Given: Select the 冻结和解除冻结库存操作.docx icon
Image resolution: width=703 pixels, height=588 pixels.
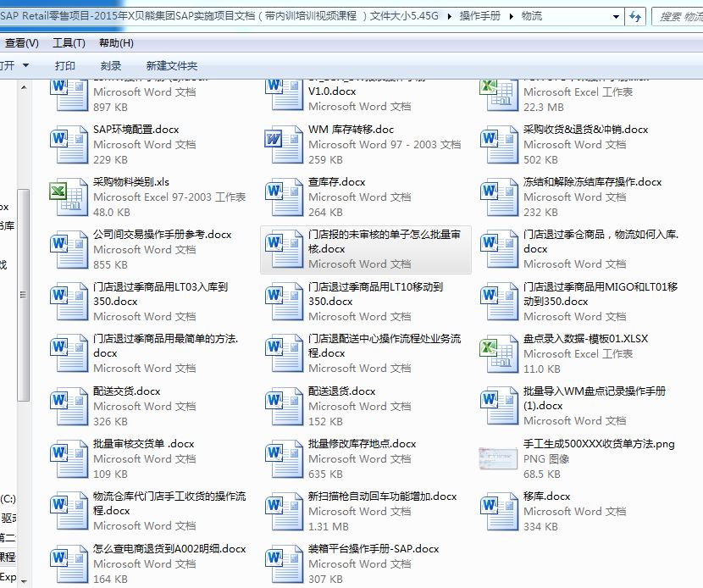Looking at the screenshot, I should pos(499,197).
